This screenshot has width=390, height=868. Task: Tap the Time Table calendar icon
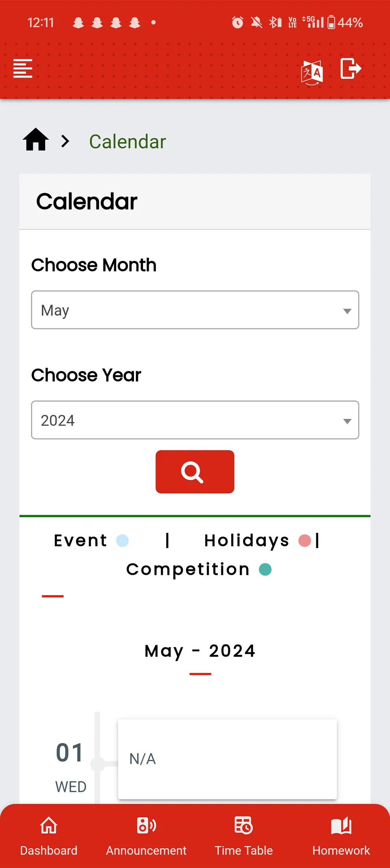point(244,825)
